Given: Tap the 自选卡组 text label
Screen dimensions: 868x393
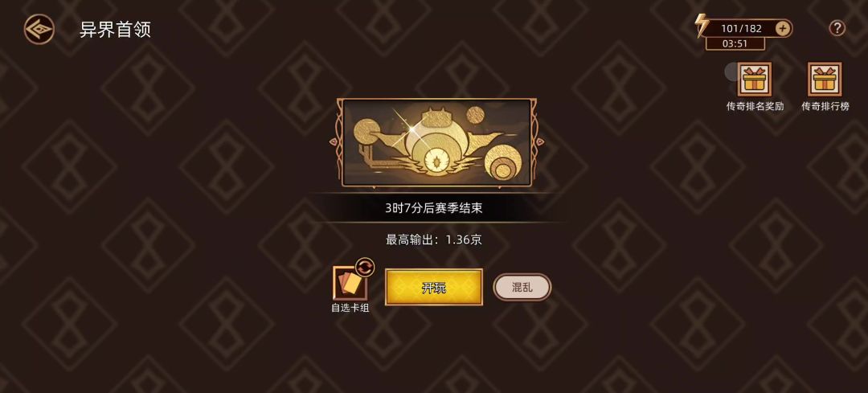Looking at the screenshot, I should (x=350, y=308).
